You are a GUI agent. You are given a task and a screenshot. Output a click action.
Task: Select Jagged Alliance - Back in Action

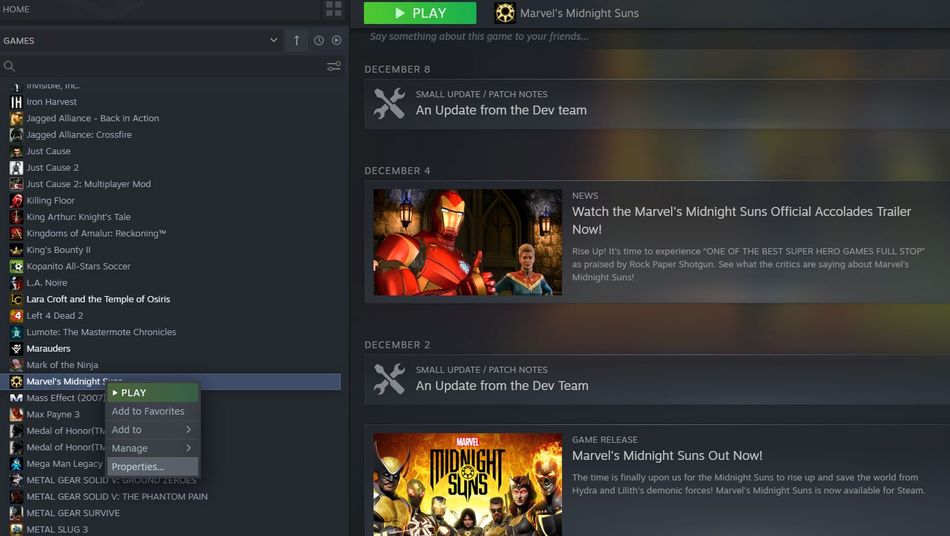pos(93,118)
